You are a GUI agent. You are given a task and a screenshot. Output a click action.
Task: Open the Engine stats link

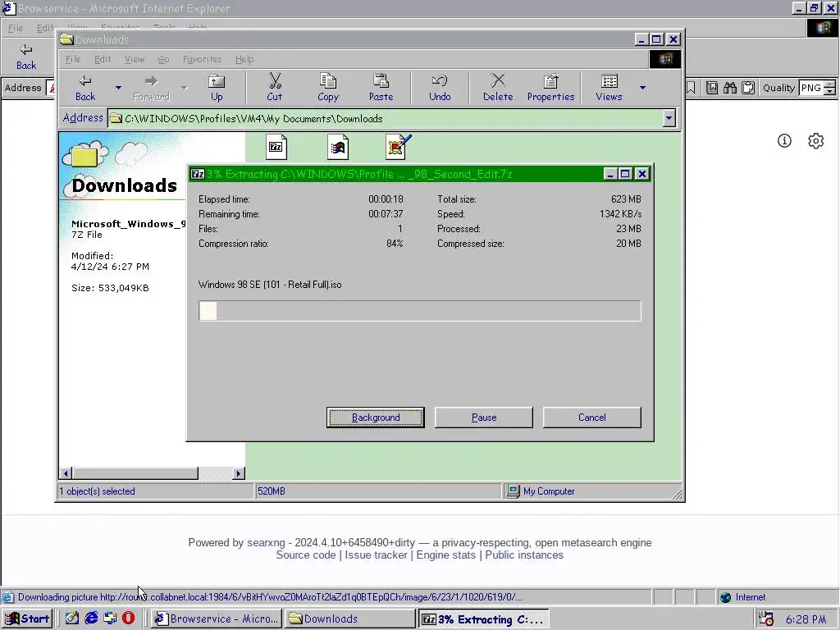click(445, 555)
